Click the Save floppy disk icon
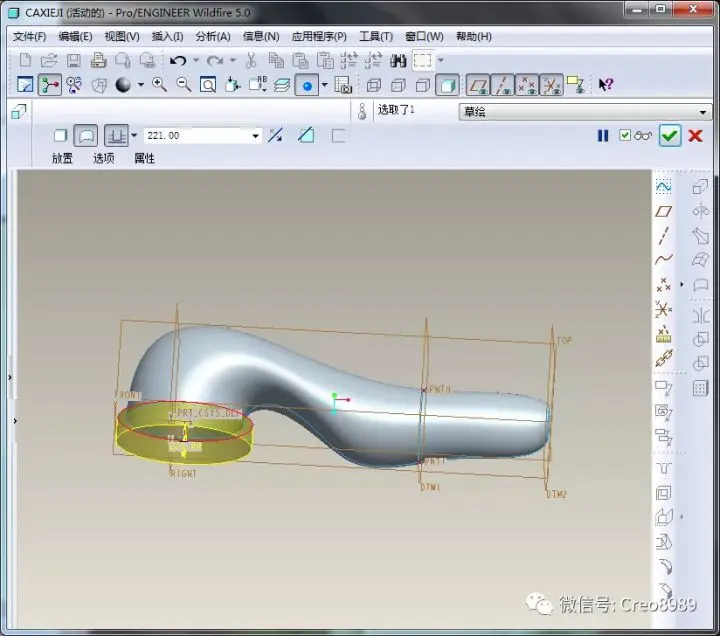720x636 pixels. click(x=73, y=61)
